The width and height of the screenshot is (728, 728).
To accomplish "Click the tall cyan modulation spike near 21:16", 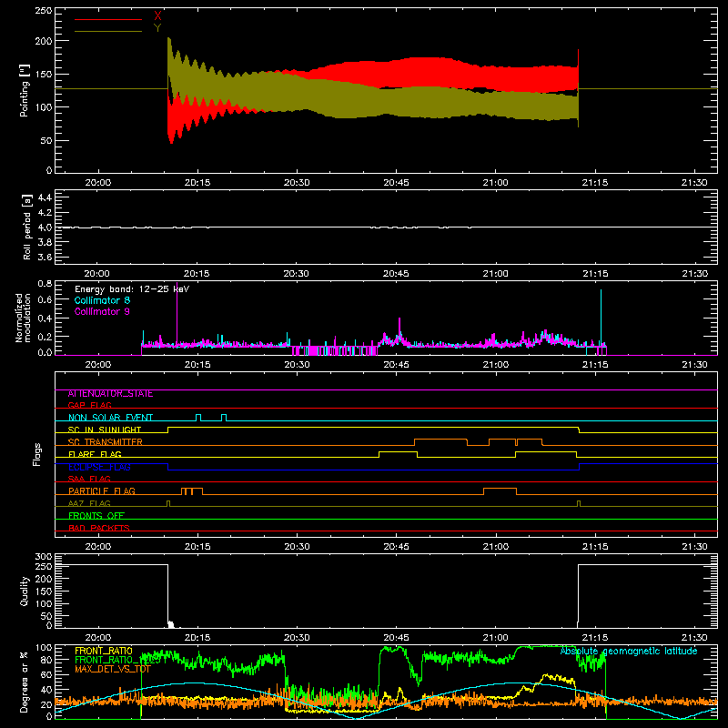I will (601, 316).
